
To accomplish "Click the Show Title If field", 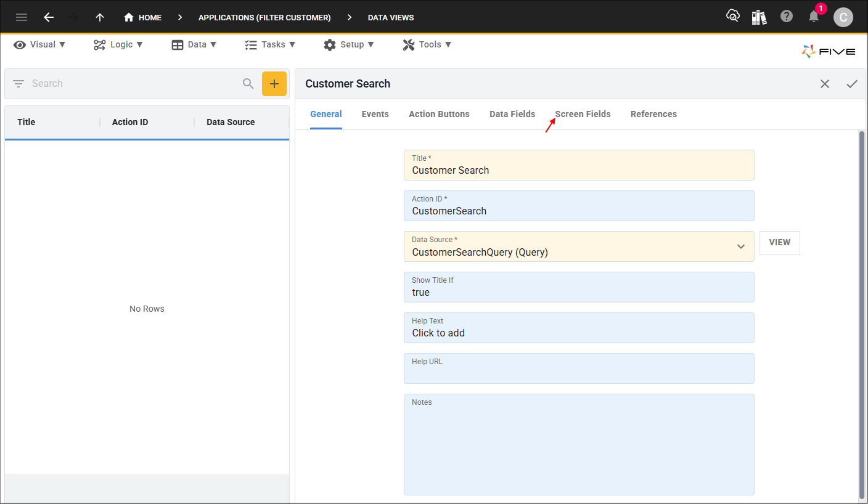I will pos(579,287).
